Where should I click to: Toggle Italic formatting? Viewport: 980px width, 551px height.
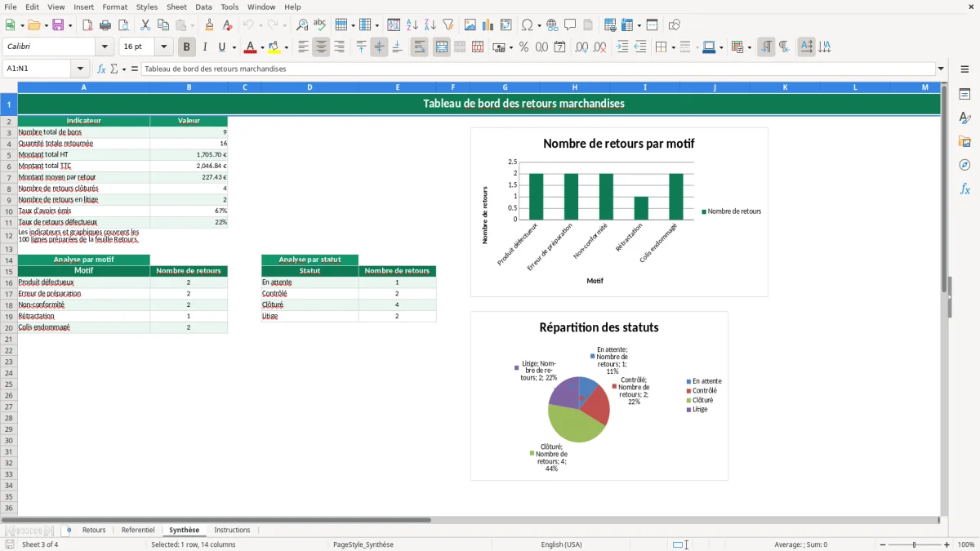[205, 47]
